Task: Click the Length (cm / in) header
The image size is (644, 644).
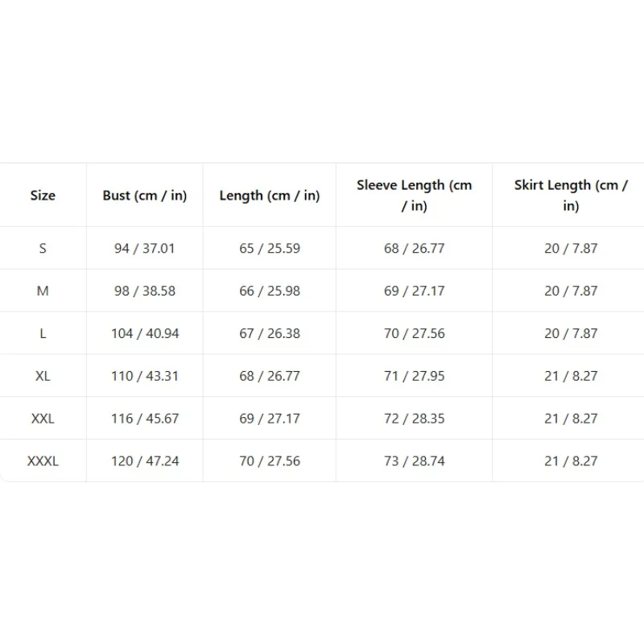Action: click(270, 196)
